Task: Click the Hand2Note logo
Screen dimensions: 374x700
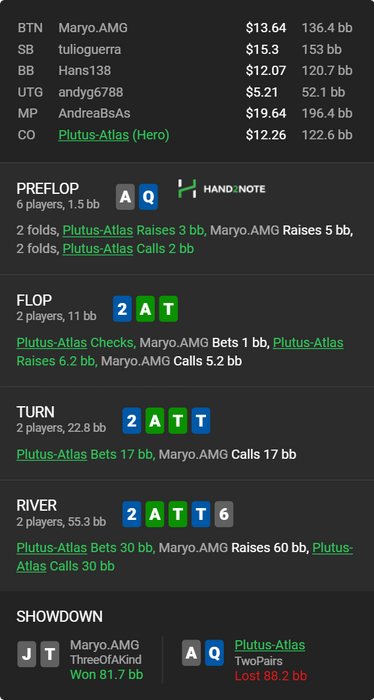Action: coord(221,188)
